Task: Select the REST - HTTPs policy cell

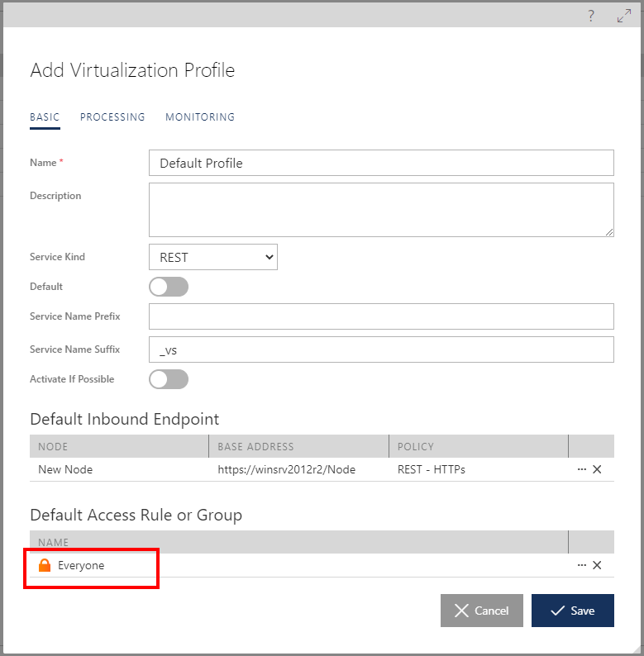Action: point(432,469)
